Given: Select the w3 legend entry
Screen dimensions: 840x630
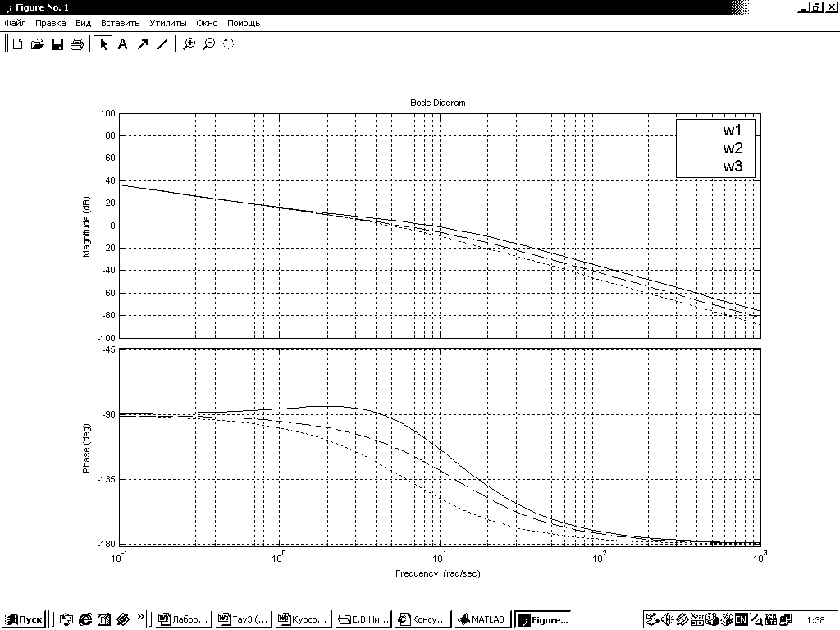Looking at the screenshot, I should [733, 166].
